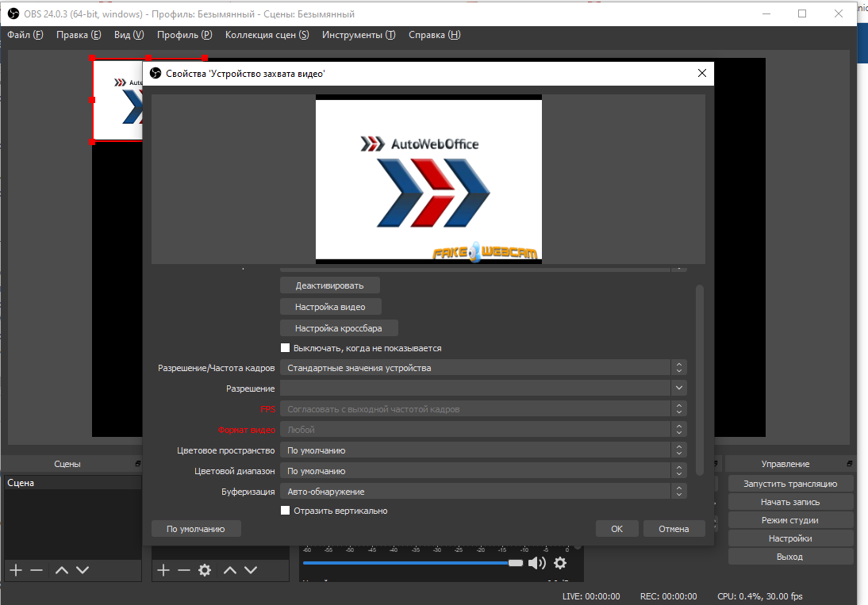Add a new source with plus icon

163,570
